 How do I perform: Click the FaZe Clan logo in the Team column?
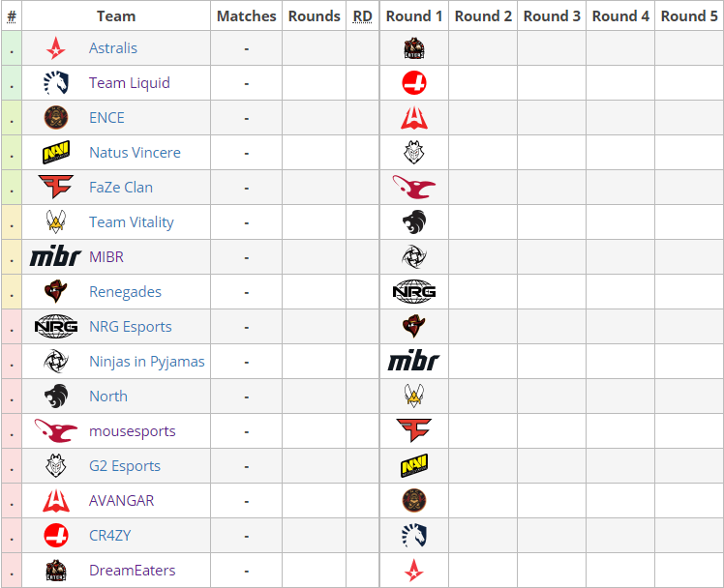(56, 188)
